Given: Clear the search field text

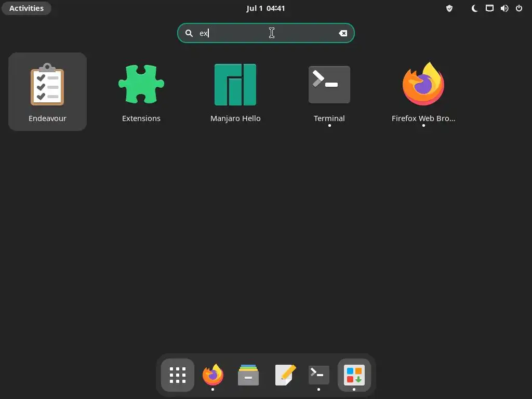Looking at the screenshot, I should point(343,33).
